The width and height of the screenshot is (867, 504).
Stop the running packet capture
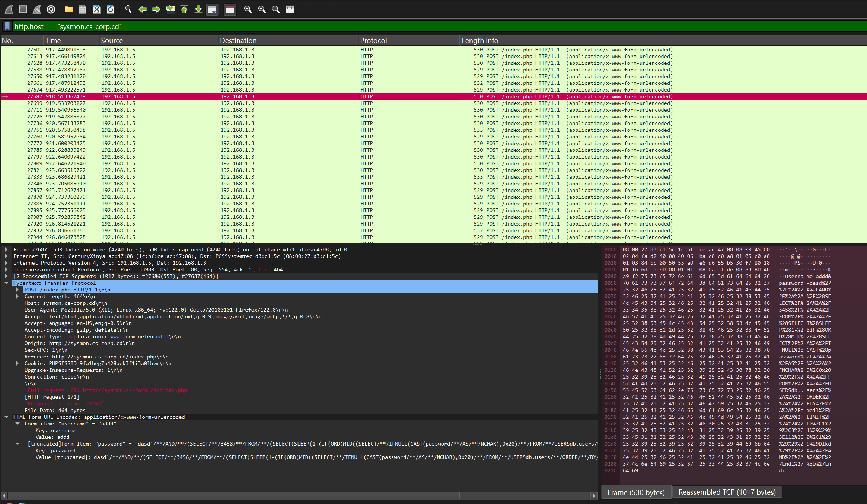click(x=23, y=9)
